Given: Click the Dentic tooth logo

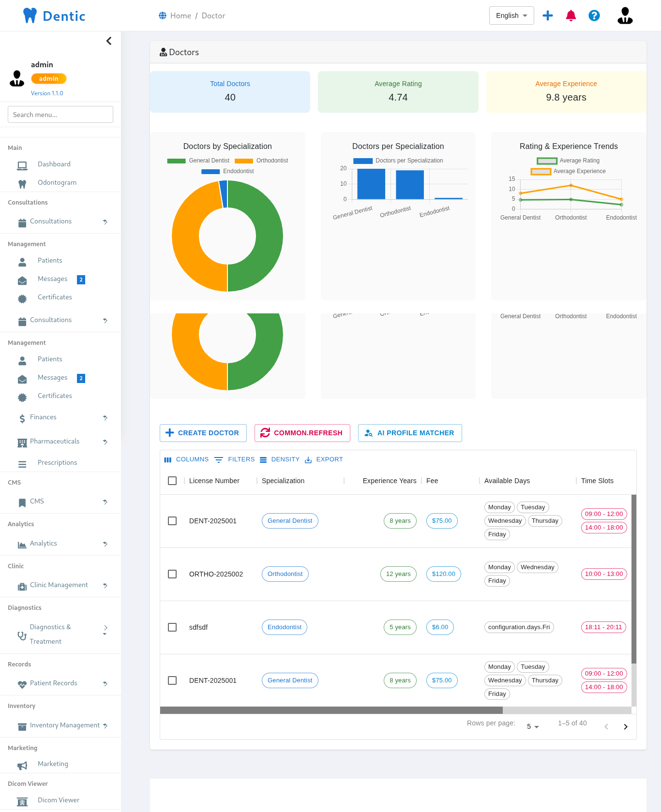Looking at the screenshot, I should tap(30, 15).
